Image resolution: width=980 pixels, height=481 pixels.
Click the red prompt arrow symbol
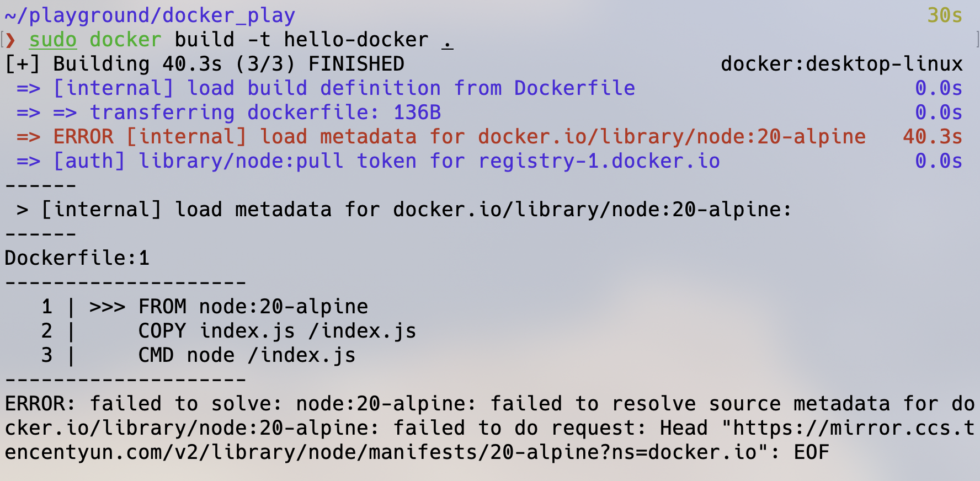tap(10, 40)
